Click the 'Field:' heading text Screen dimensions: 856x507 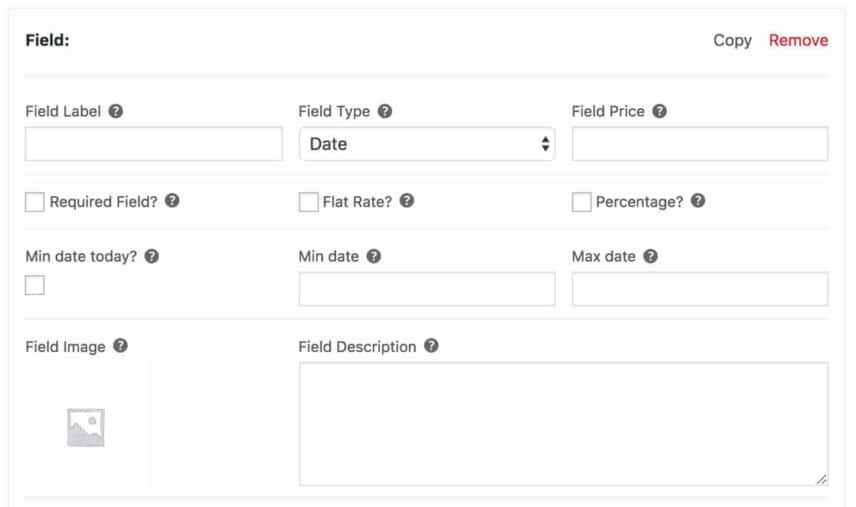pyautogui.click(x=47, y=40)
